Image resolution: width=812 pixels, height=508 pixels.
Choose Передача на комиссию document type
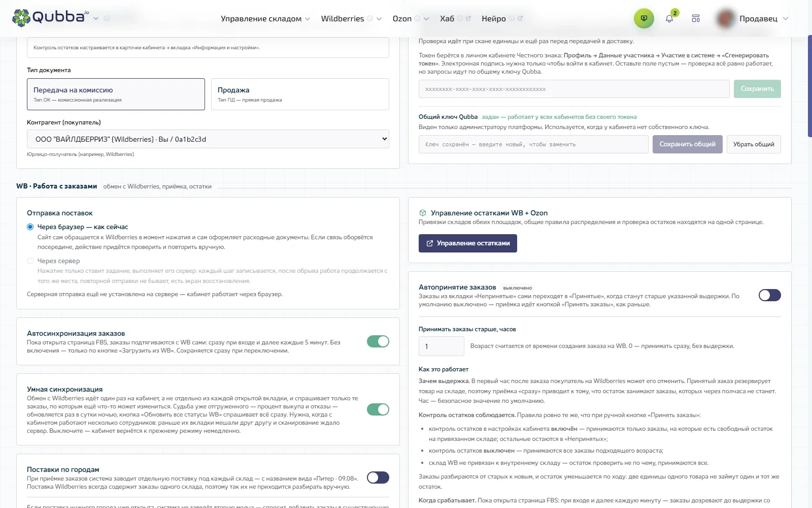[x=116, y=94]
